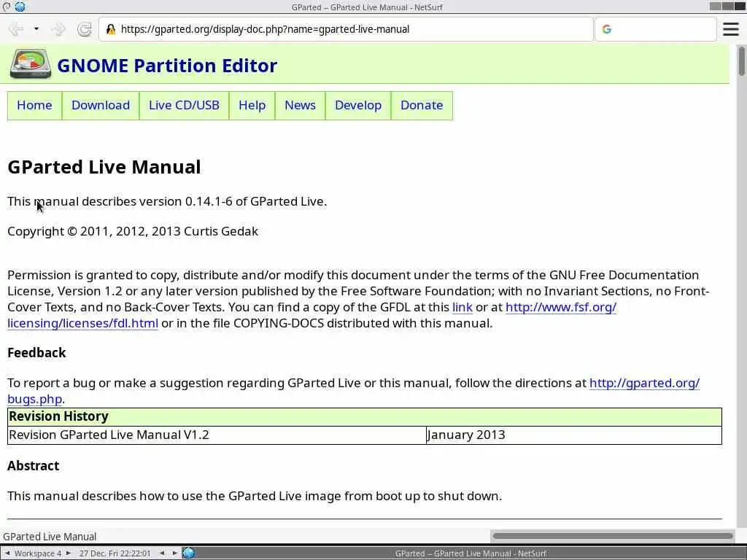Screen dimensions: 747x560
Task: Click the status bar text 'GParted Live Manual'
Action: click(50, 537)
